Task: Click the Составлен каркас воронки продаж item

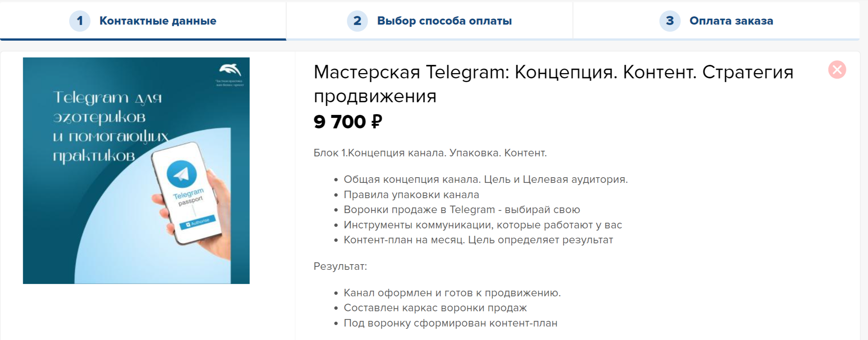Action: 435,308
